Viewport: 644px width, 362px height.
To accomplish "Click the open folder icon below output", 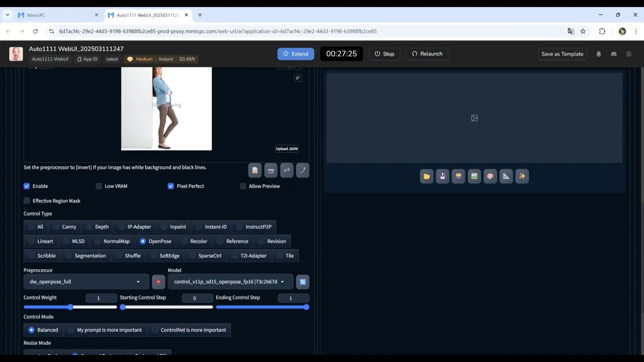I will tap(427, 176).
